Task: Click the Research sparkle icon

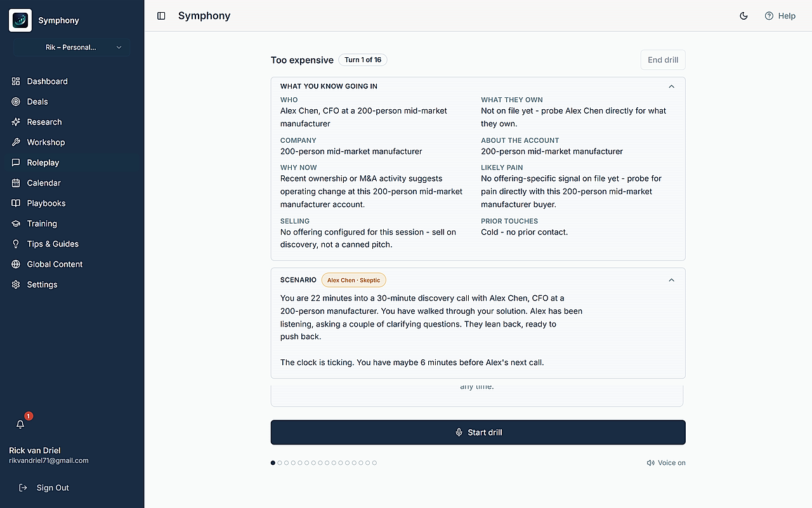Action: click(16, 122)
